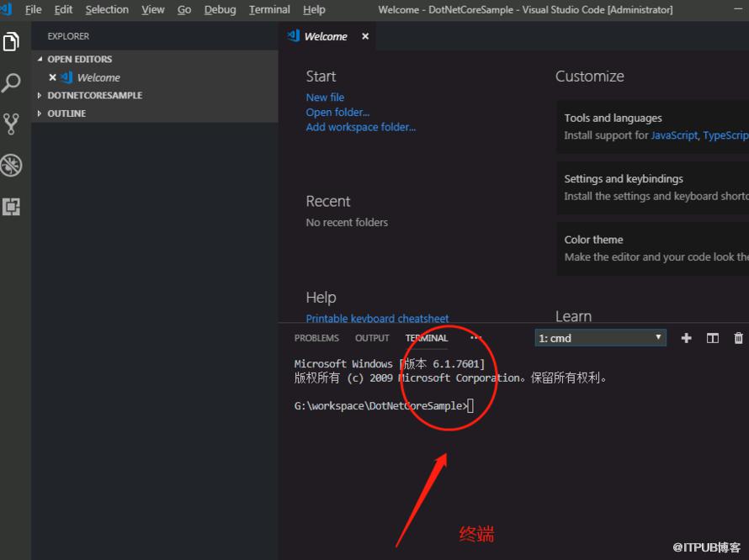
Task: Open the terminal selector dropdown '1: cmd'
Action: coord(600,338)
